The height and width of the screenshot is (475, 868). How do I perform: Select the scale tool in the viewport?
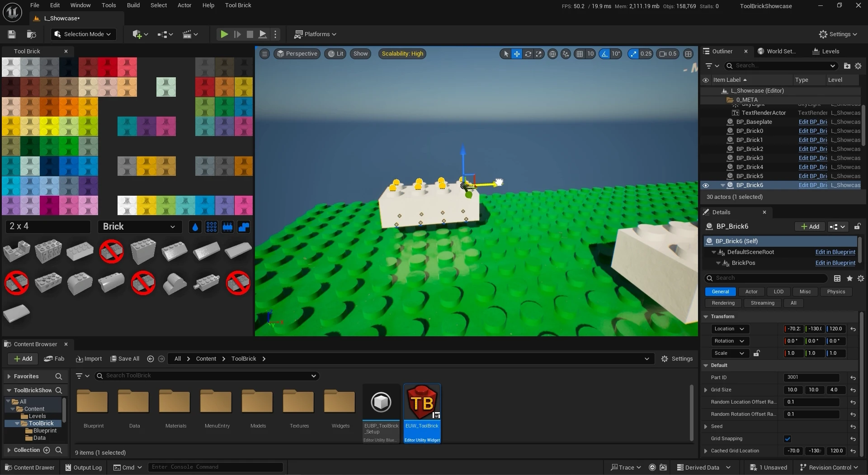tap(539, 54)
